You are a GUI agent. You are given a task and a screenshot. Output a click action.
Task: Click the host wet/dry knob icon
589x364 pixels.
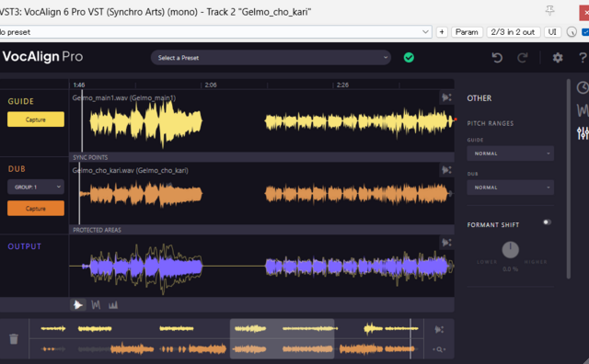(x=572, y=32)
